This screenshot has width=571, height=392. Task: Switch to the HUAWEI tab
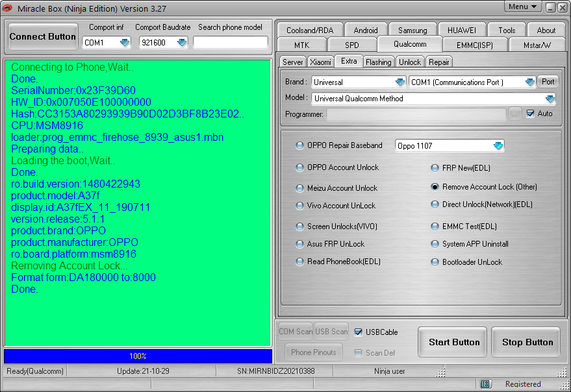(x=461, y=31)
